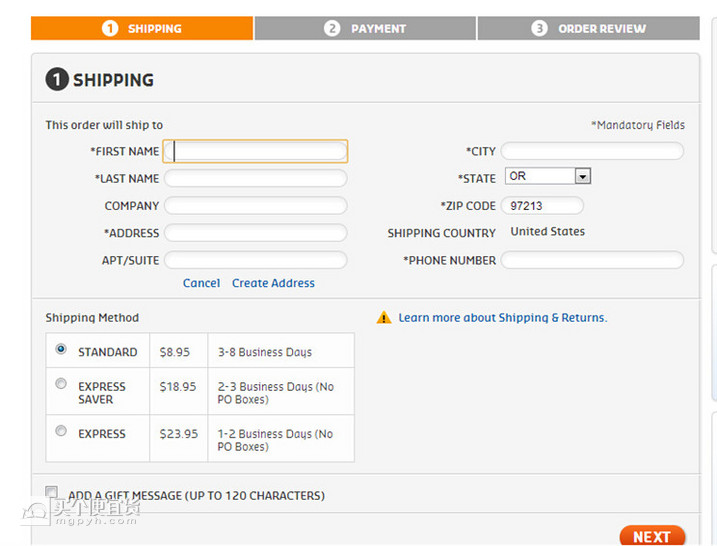Click the Cancel link

click(x=201, y=283)
